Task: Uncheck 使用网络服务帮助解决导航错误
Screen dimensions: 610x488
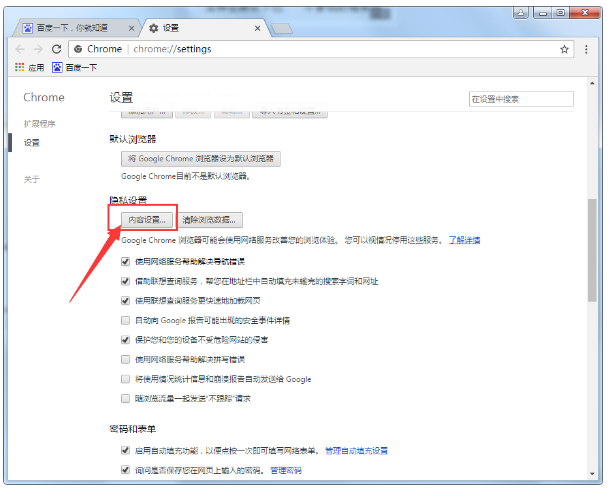Action: pyautogui.click(x=125, y=262)
